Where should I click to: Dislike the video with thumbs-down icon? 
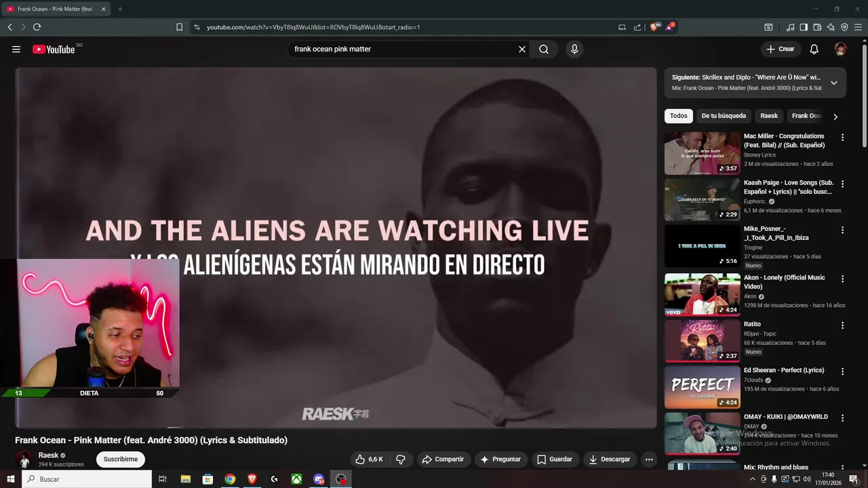click(x=401, y=459)
